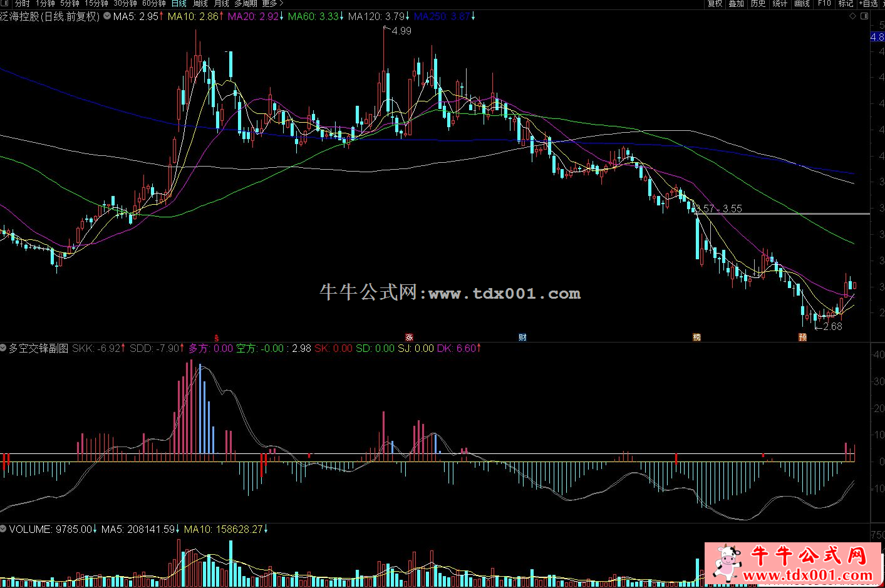
Task: Select the 30分钟 period tab
Action: coord(125,4)
